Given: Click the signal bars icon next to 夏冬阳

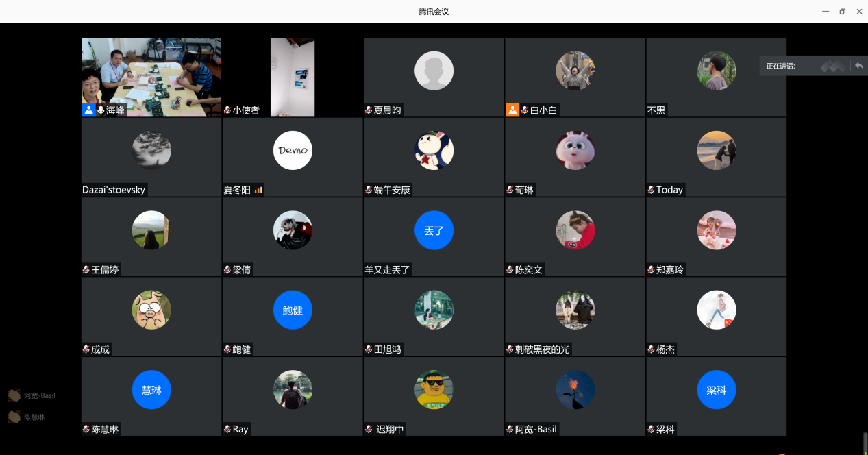Looking at the screenshot, I should point(258,190).
